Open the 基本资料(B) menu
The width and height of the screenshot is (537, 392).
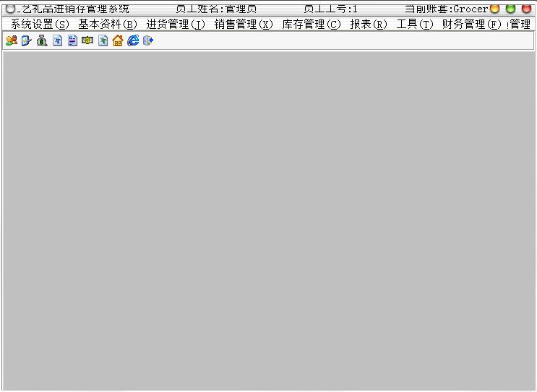[x=108, y=25]
